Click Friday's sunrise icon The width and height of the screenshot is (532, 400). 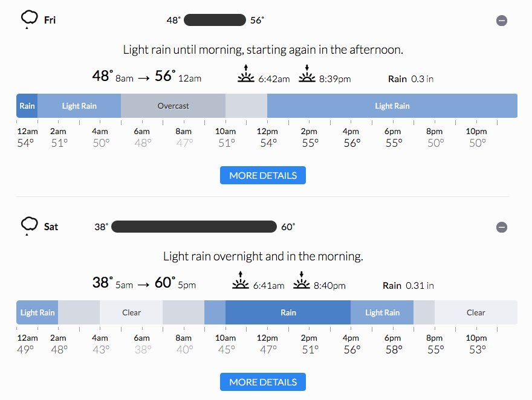246,74
